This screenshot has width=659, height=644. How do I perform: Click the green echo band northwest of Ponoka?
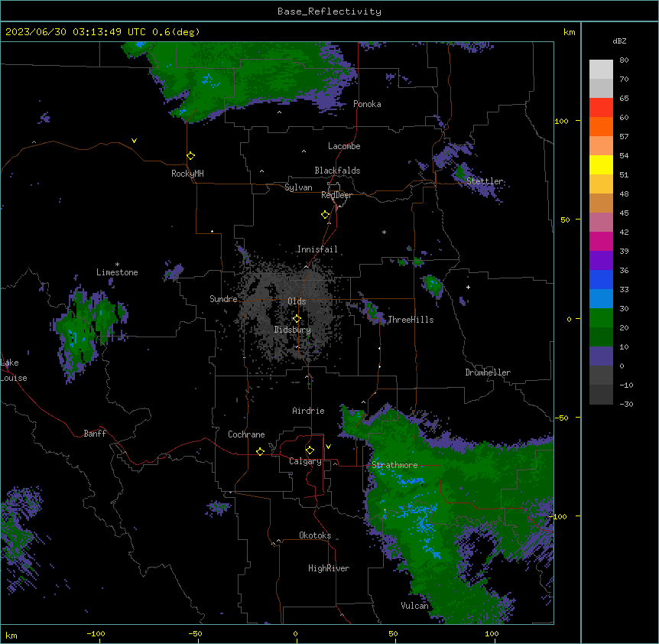(x=248, y=78)
